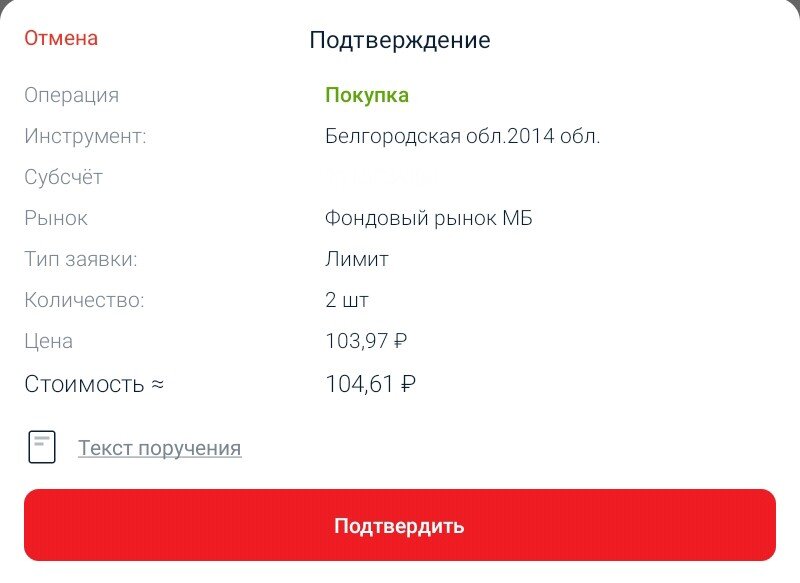Image resolution: width=800 pixels, height=583 pixels.
Task: Click the Рынок field label
Action: pyautogui.click(x=56, y=217)
